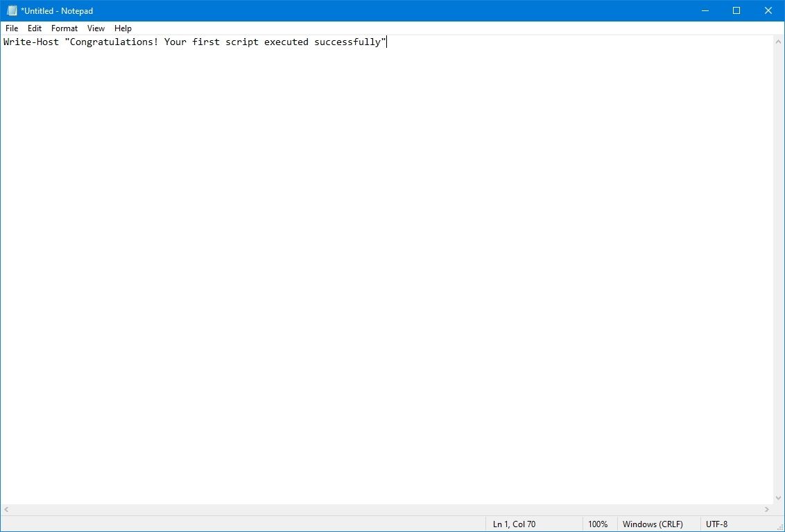
Task: Click the empty text editing area
Action: pos(347,277)
